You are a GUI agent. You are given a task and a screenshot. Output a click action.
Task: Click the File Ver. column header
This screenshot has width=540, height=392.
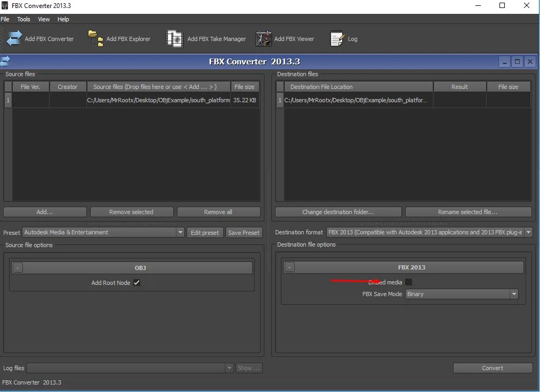pos(30,87)
